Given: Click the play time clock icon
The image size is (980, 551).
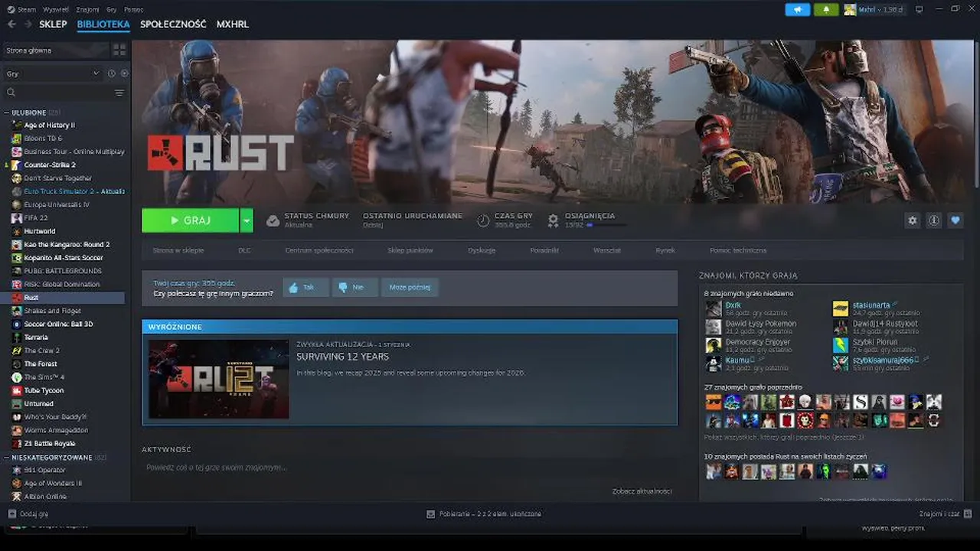Looking at the screenshot, I should [483, 220].
